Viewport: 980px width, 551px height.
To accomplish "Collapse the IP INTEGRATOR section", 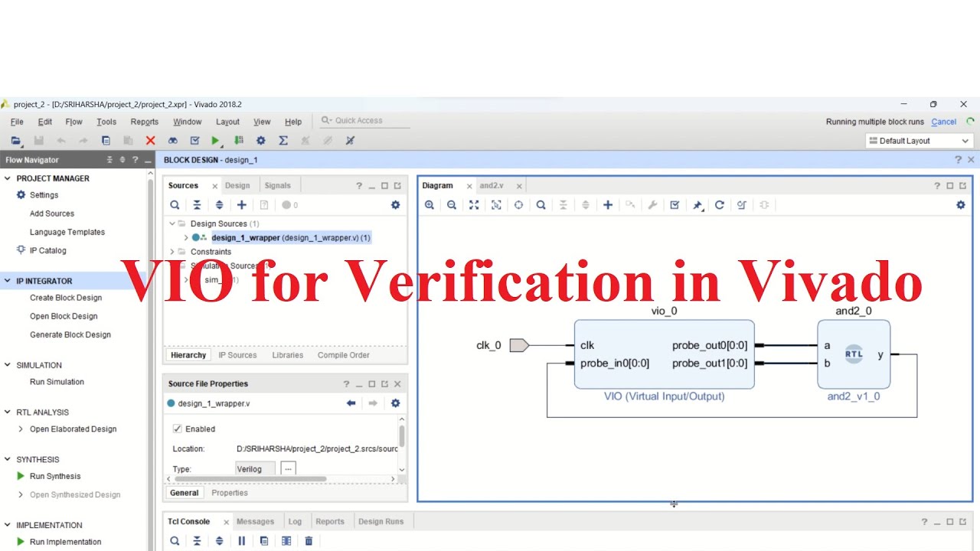I will click(x=8, y=281).
